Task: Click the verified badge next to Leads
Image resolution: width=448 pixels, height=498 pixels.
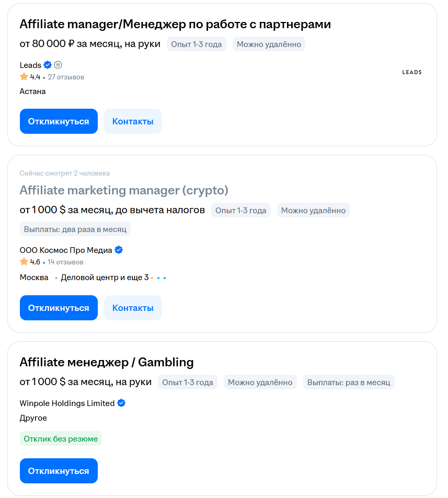Action: click(x=48, y=65)
